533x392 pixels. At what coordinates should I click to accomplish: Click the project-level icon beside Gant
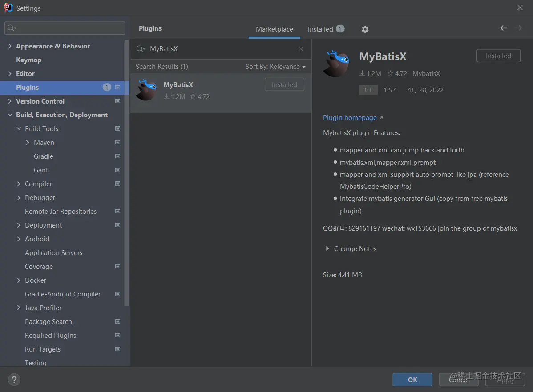(x=117, y=170)
